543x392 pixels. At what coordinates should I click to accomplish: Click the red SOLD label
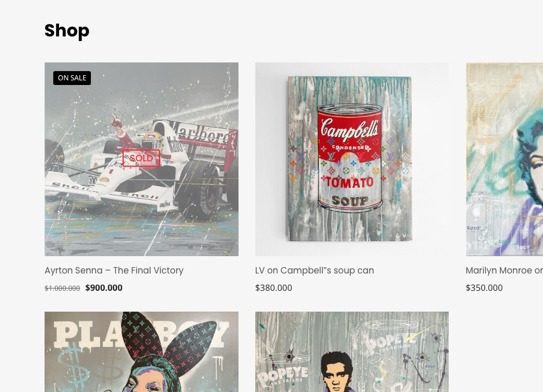click(x=141, y=158)
